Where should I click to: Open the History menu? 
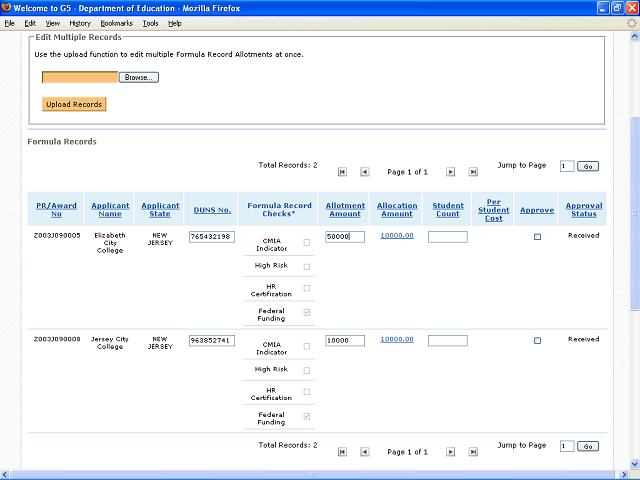(x=79, y=22)
